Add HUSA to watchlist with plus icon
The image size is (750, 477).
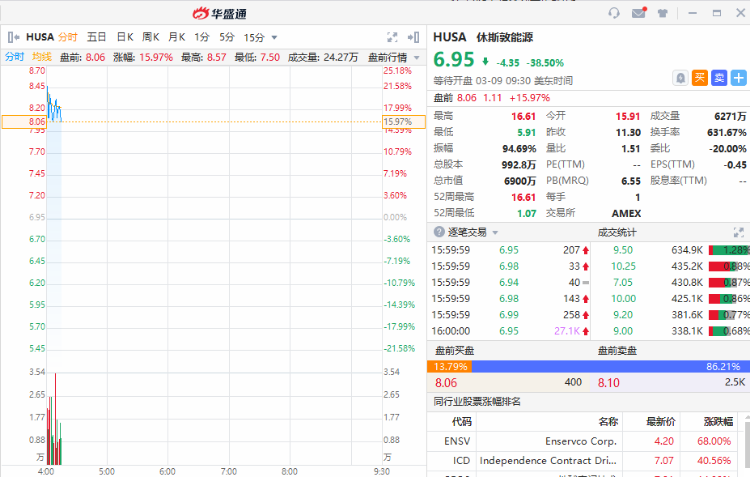click(738, 77)
